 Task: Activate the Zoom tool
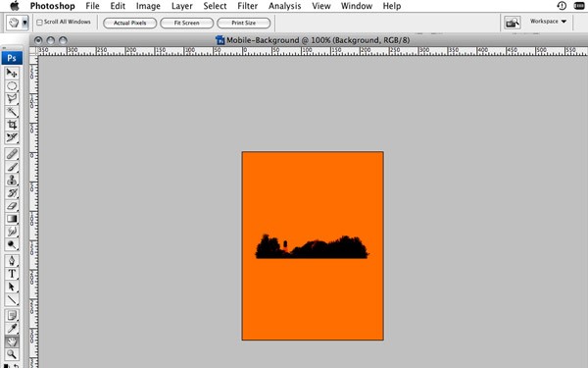pyautogui.click(x=12, y=354)
